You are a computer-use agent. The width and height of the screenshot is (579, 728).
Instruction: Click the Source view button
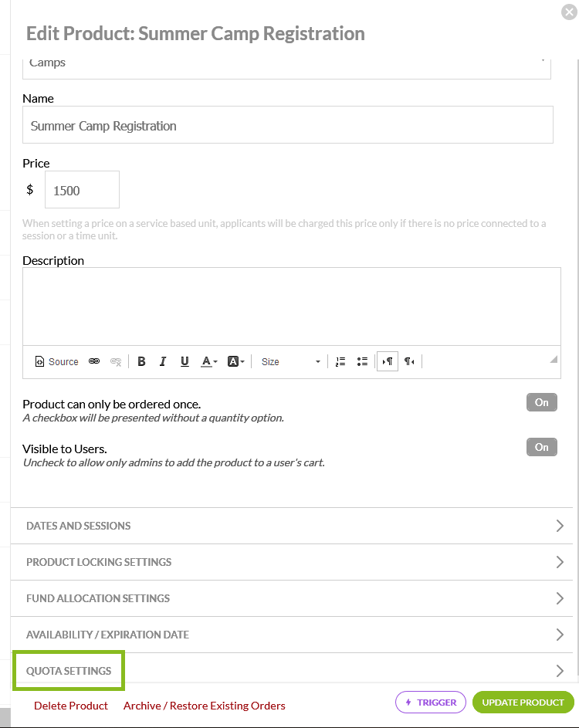click(57, 361)
